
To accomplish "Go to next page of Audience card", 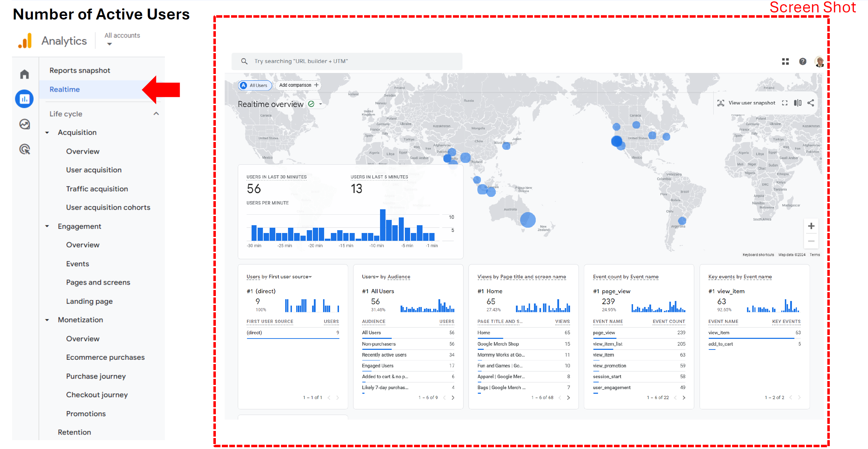I will (453, 398).
